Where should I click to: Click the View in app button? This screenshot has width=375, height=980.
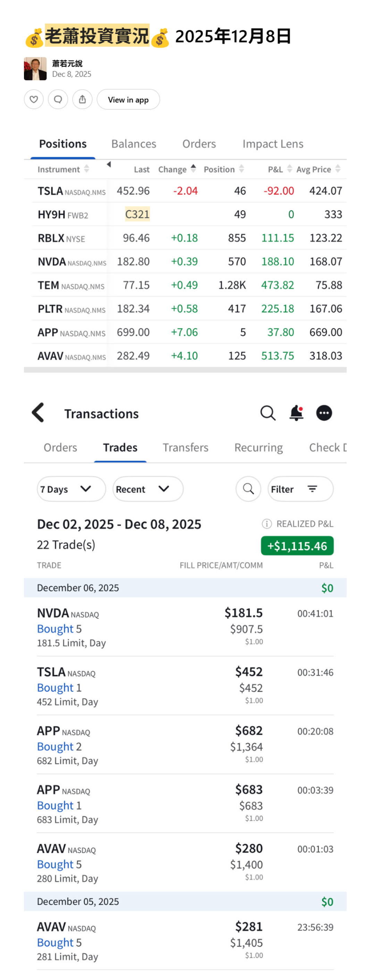pyautogui.click(x=128, y=99)
